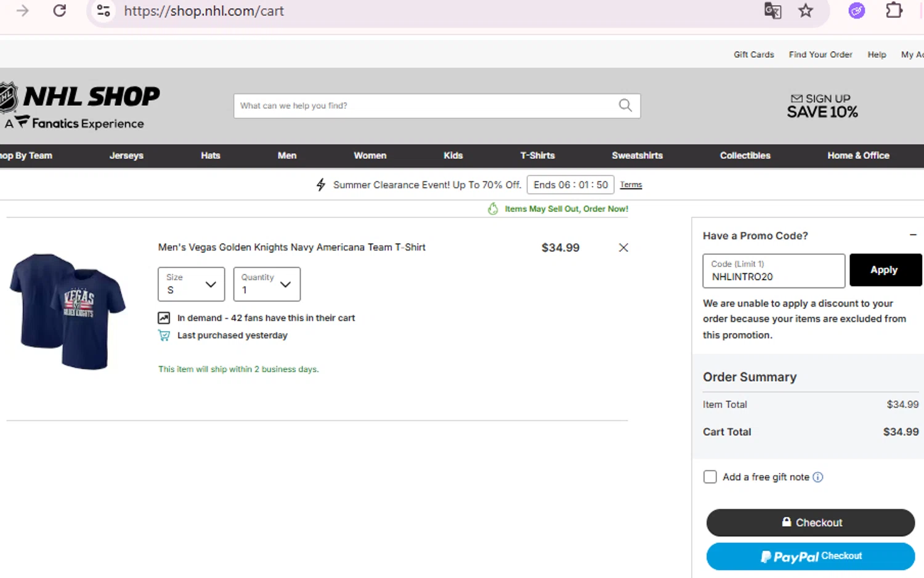The height and width of the screenshot is (578, 924).
Task: Click the in demand trending icon
Action: 164,318
